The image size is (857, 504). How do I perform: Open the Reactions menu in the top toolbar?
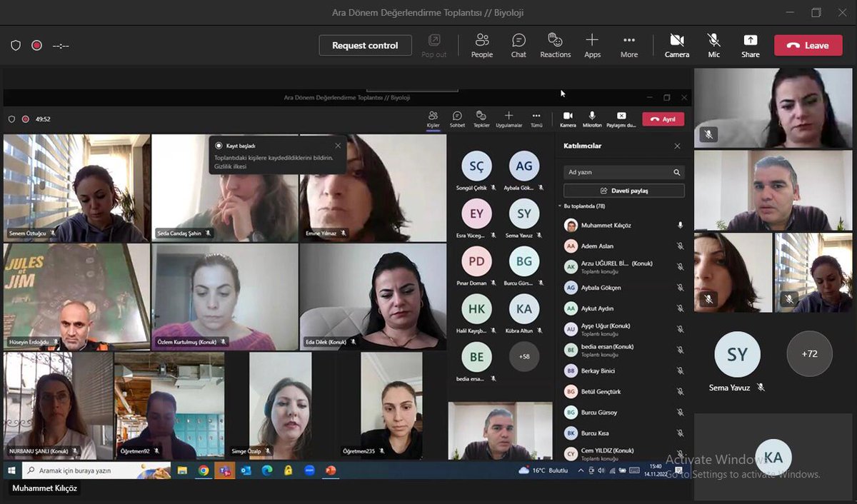[555, 45]
